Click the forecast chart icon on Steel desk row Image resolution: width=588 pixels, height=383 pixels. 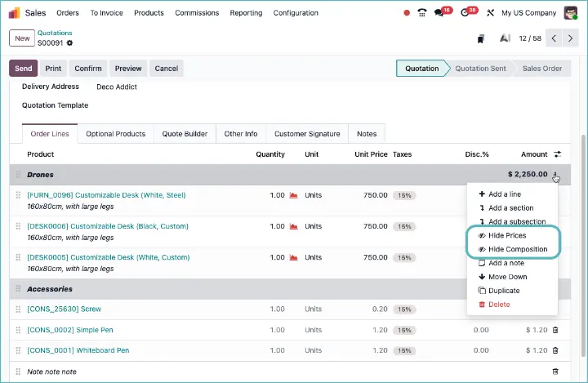pyautogui.click(x=293, y=195)
